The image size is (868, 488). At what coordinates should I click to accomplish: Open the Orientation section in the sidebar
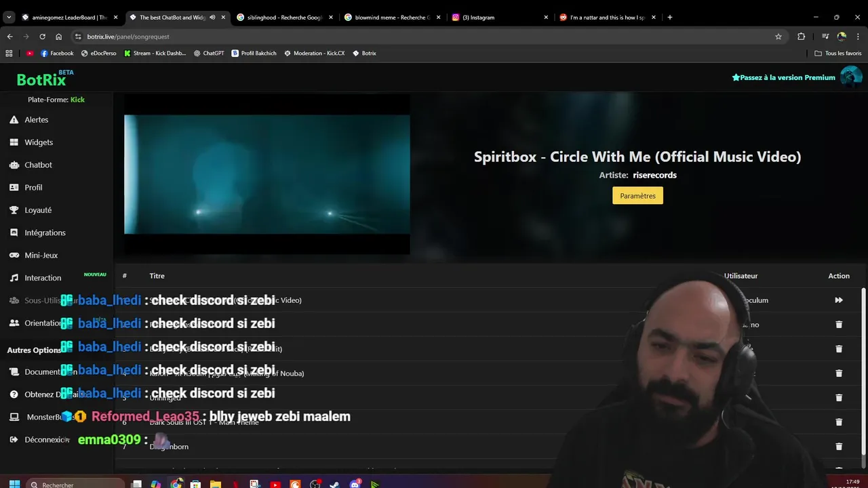[43, 323]
